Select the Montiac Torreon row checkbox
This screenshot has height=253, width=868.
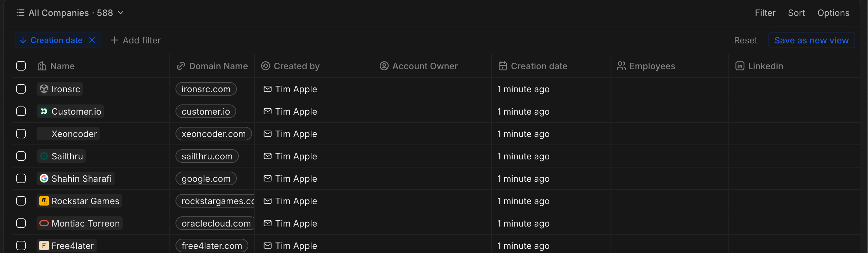tap(21, 223)
